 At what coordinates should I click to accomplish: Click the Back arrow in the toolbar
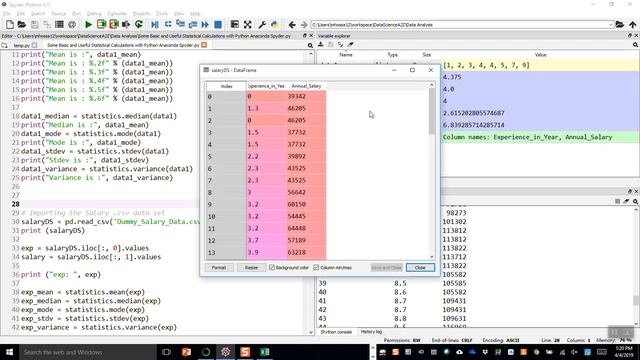[x=292, y=24]
